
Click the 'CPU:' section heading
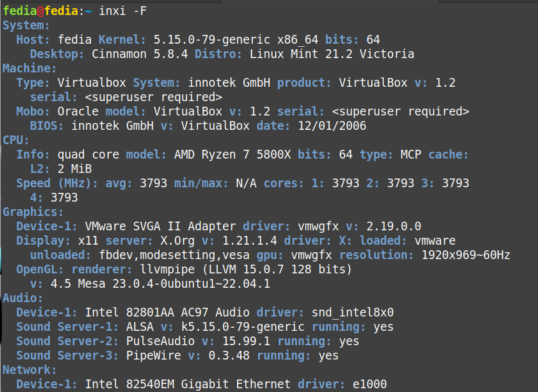coord(16,140)
